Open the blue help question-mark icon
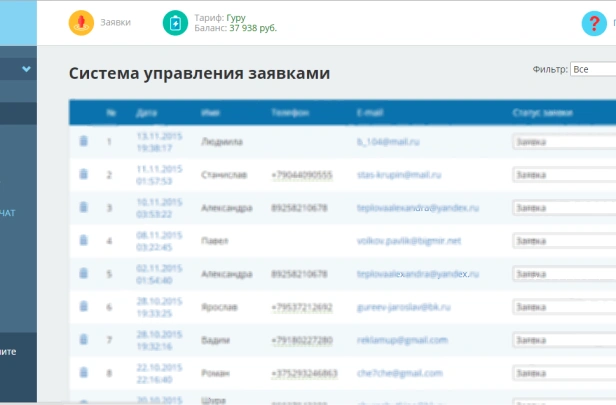 594,24
